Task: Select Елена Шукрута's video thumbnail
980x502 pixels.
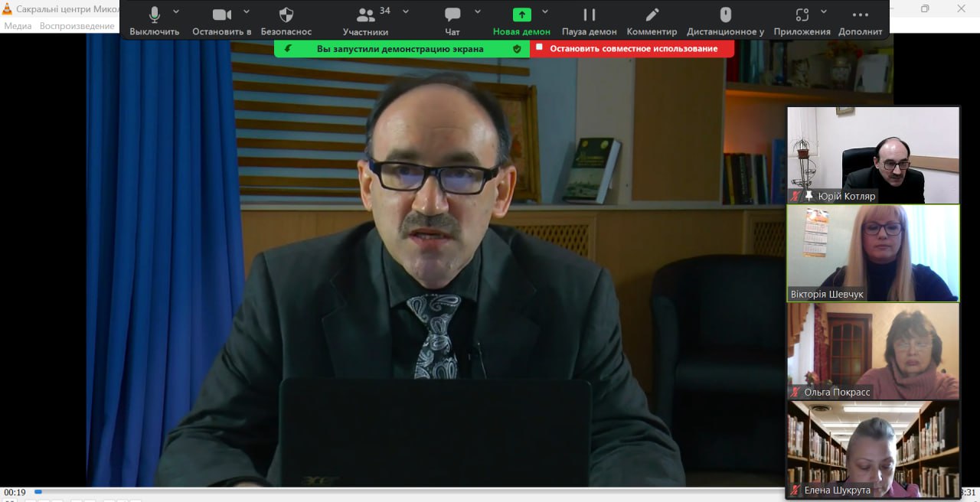Action: 873,449
